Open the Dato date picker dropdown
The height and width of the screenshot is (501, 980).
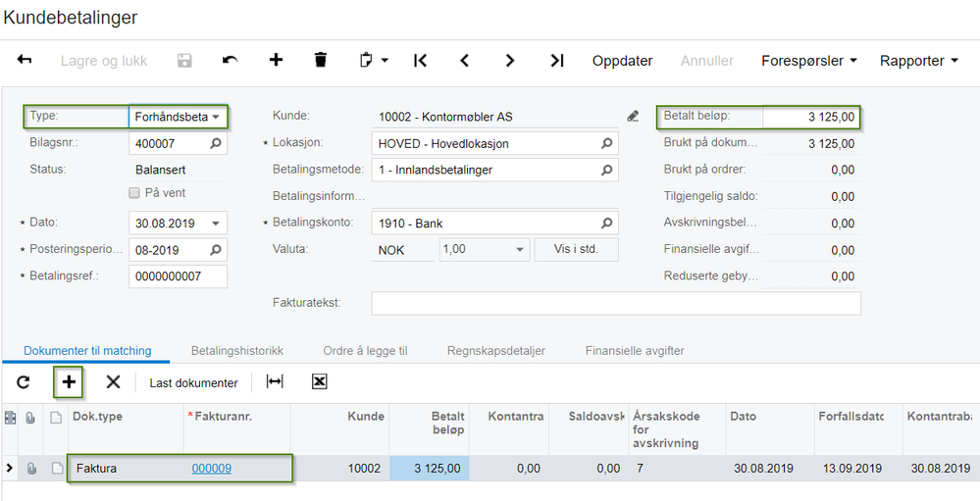tap(216, 223)
